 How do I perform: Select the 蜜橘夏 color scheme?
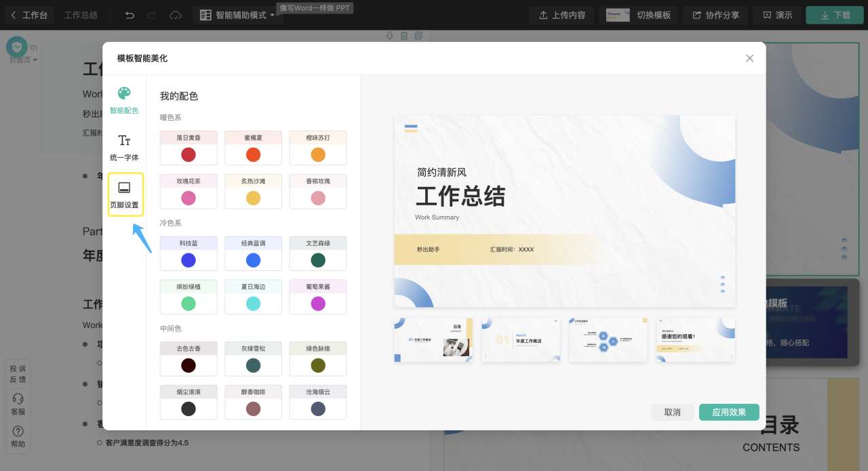[x=253, y=148]
